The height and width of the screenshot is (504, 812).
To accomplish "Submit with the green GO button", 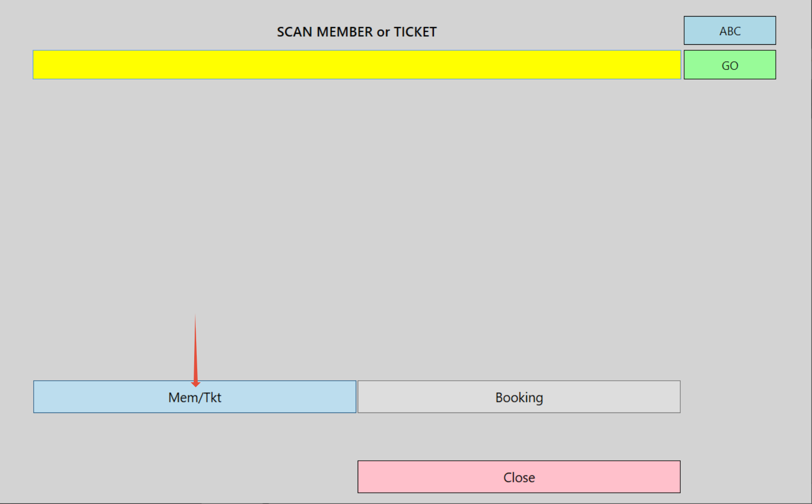I will pos(729,65).
